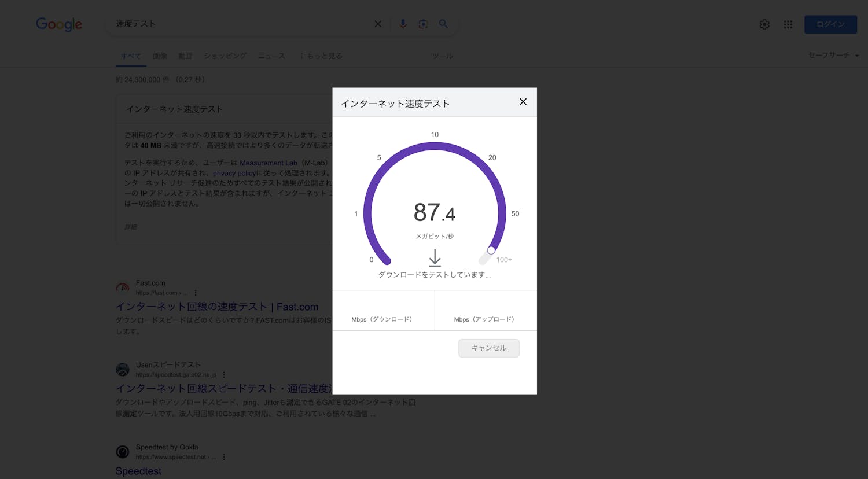Open the Measurement Lab link

tap(269, 163)
